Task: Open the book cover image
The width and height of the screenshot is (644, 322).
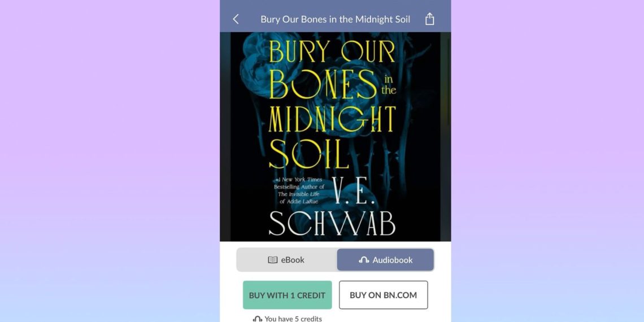Action: click(335, 137)
